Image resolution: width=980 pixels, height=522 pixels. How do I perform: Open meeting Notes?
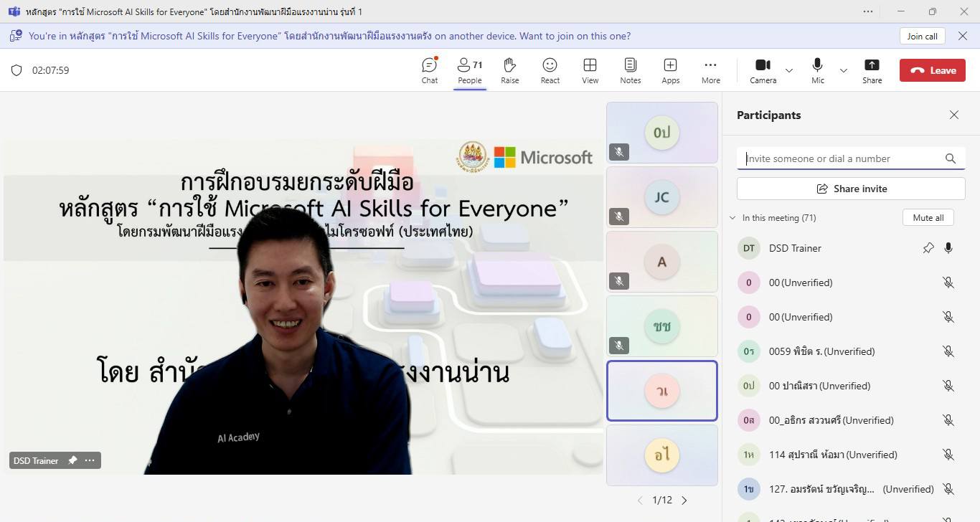(x=630, y=70)
